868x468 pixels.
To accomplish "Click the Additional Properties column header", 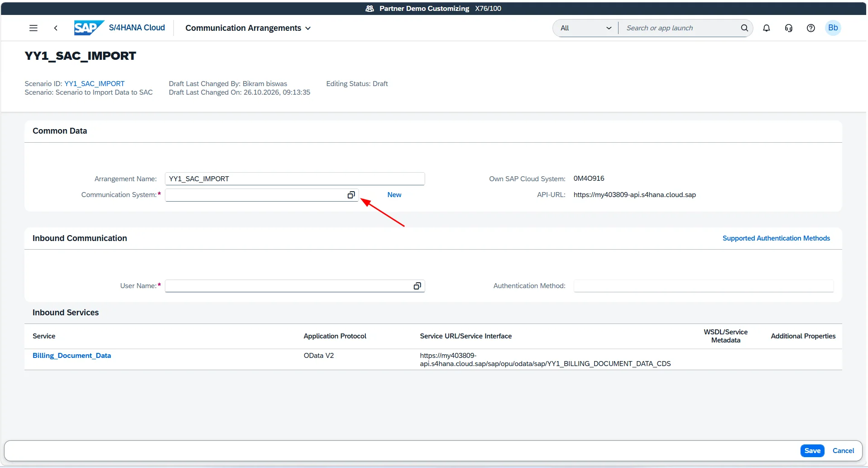I will pyautogui.click(x=803, y=336).
